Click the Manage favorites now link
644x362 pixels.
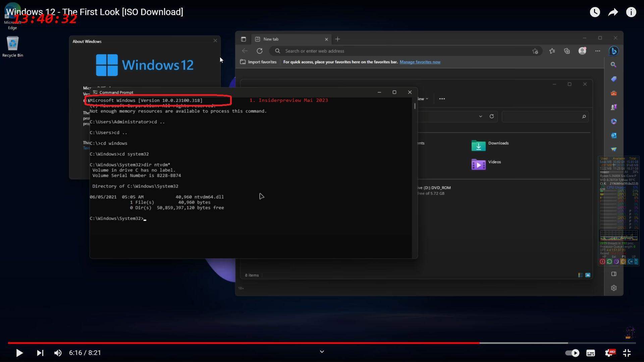420,62
